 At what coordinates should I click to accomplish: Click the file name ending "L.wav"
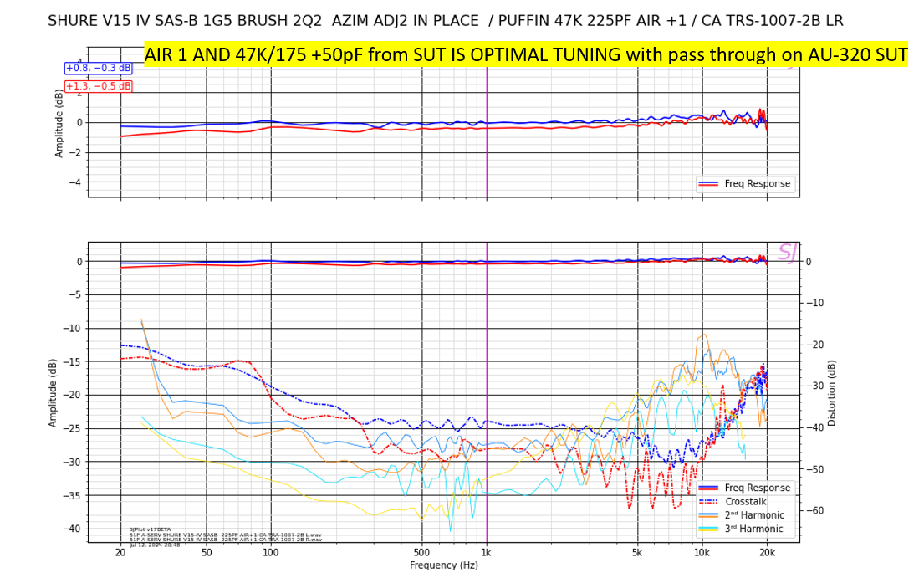tap(226, 535)
